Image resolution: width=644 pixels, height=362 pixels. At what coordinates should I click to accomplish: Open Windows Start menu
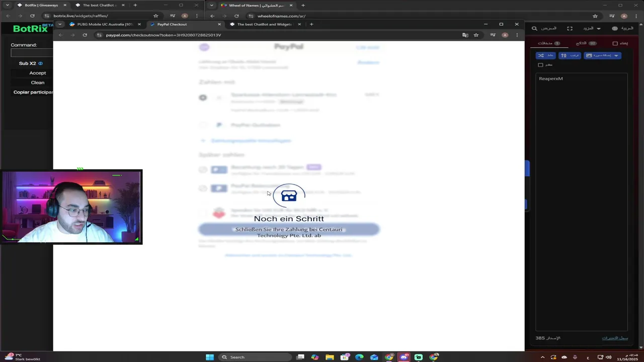point(210,357)
